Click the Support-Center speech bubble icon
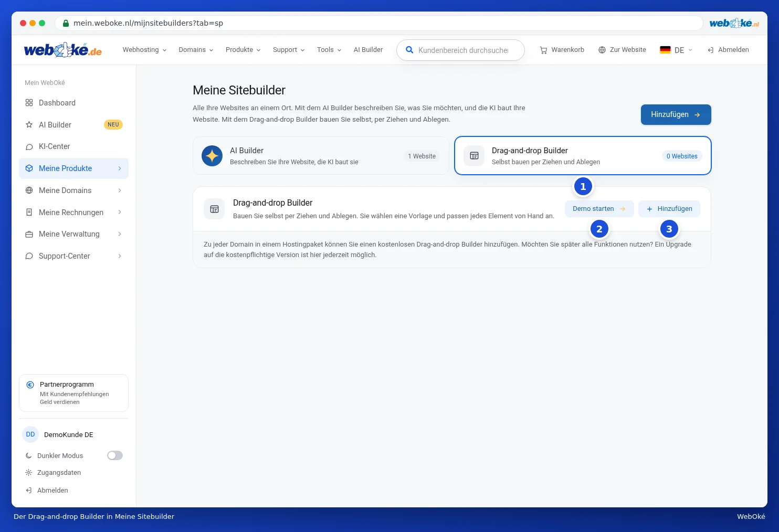This screenshot has height=532, width=779. coord(29,256)
